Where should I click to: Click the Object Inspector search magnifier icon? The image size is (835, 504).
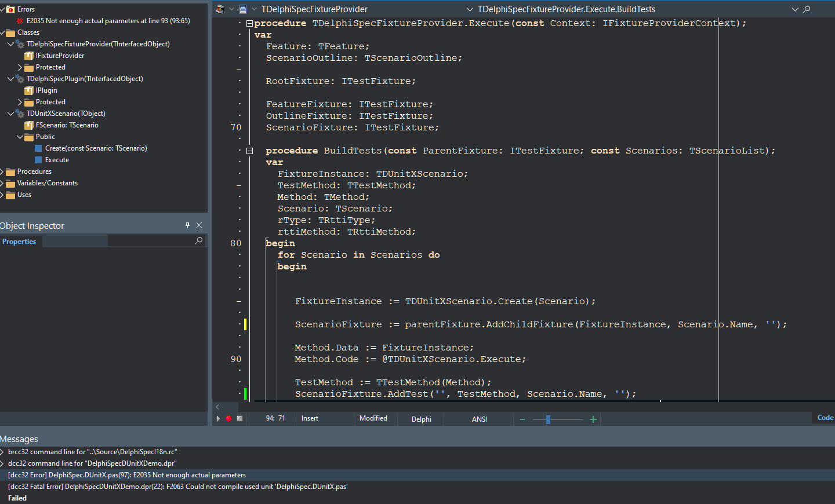click(199, 240)
